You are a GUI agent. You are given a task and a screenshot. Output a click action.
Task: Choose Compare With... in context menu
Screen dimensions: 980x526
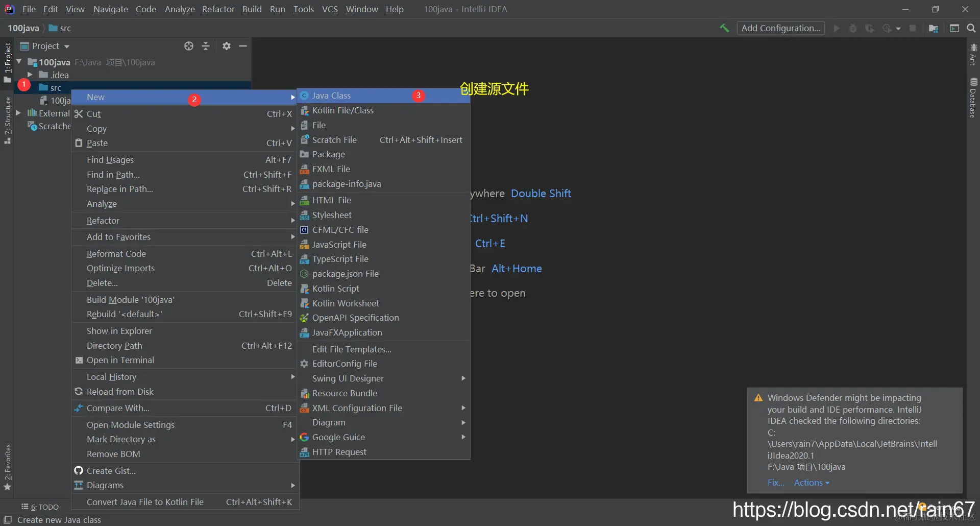coord(185,408)
